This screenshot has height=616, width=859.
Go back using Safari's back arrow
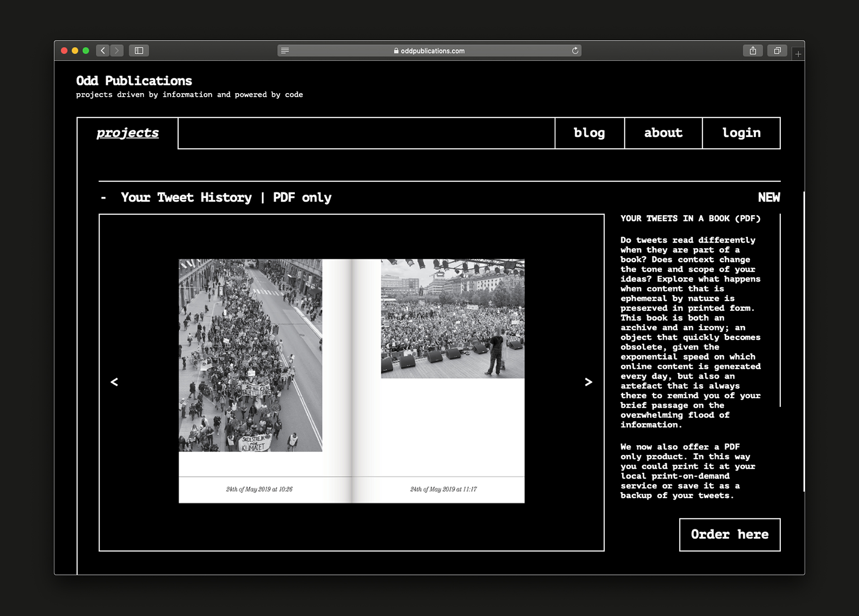103,51
